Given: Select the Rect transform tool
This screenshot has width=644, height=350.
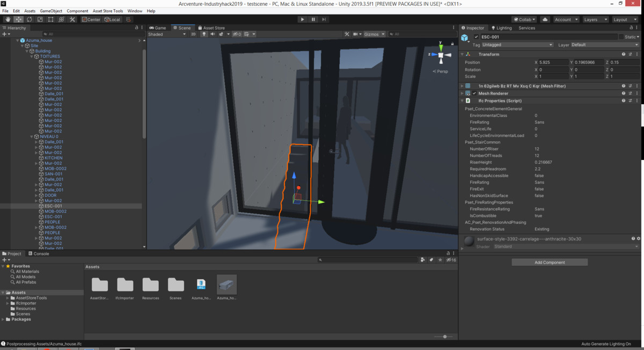Looking at the screenshot, I should coord(50,19).
